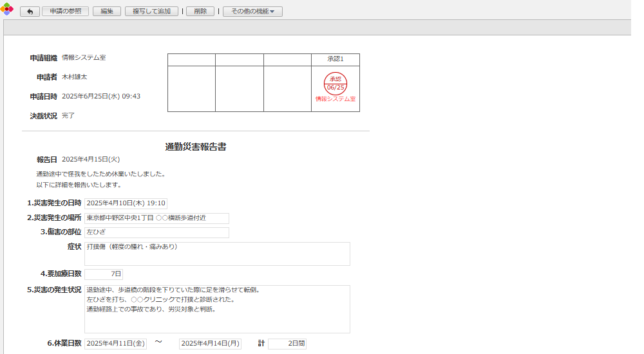Open the その他の機能 dropdown menu
The height and width of the screenshot is (354, 644).
tap(252, 12)
